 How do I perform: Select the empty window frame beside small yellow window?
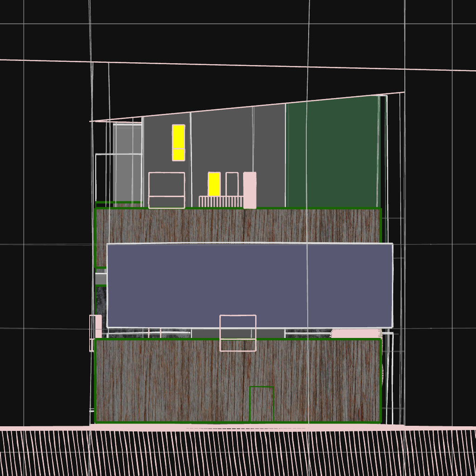point(232,184)
